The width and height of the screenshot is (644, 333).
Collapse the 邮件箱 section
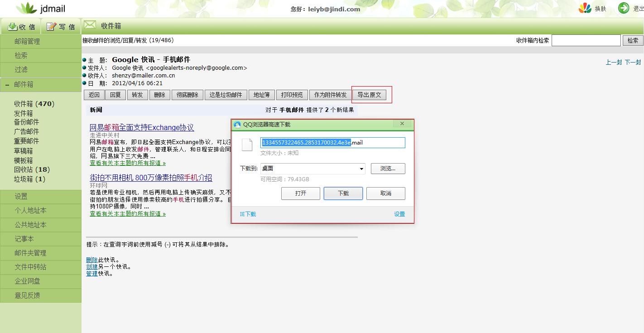41,84
